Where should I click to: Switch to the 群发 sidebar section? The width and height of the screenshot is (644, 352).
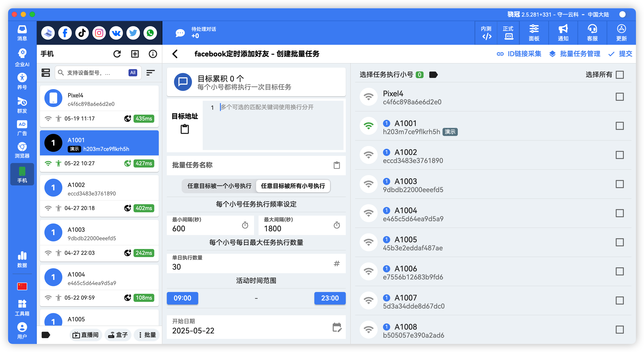(22, 105)
